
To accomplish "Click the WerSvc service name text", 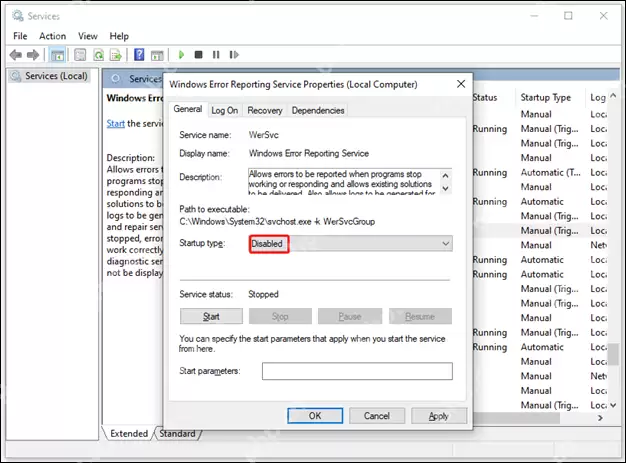I will click(263, 135).
